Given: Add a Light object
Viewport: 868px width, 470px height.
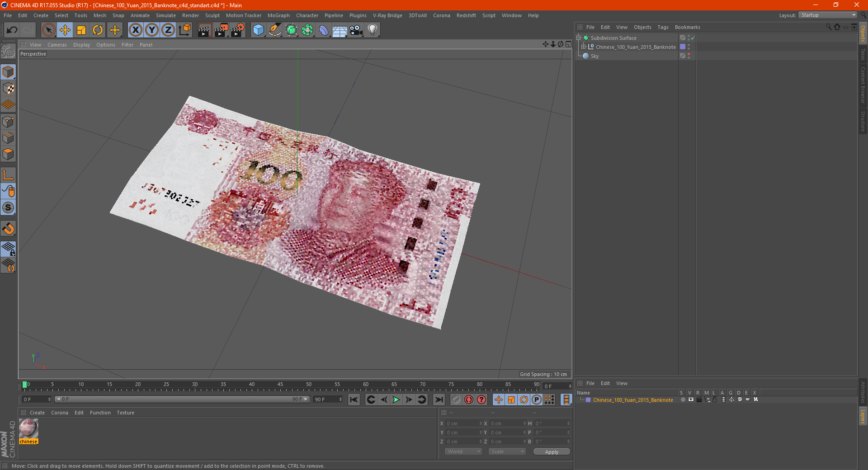Looking at the screenshot, I should click(x=373, y=30).
